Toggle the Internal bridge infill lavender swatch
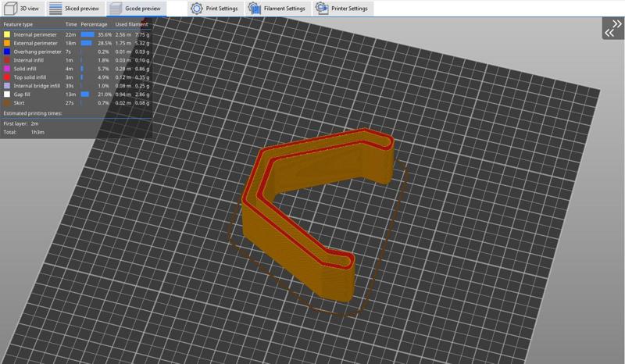Screen dimensions: 625x364 click(7, 86)
